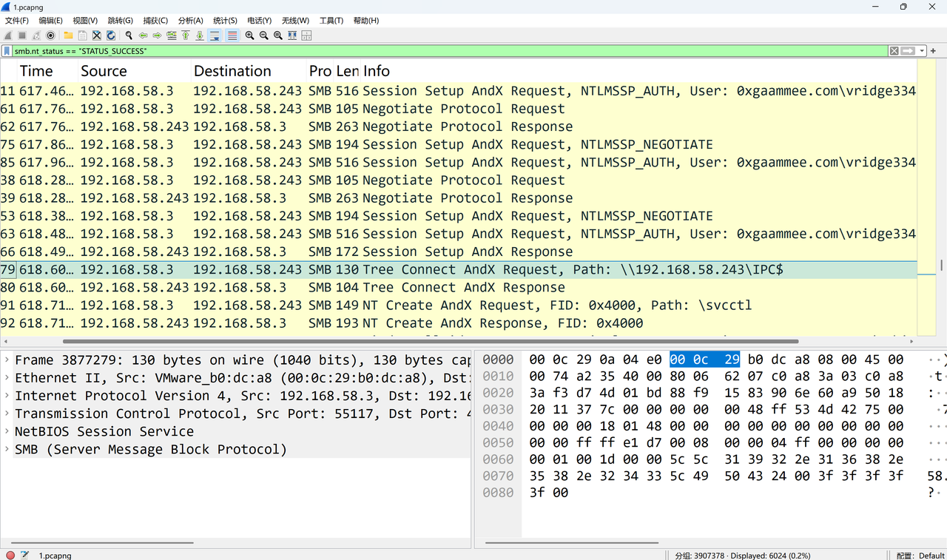Click the display filter bookmark icon
This screenshot has width=947, height=560.
[x=7, y=51]
